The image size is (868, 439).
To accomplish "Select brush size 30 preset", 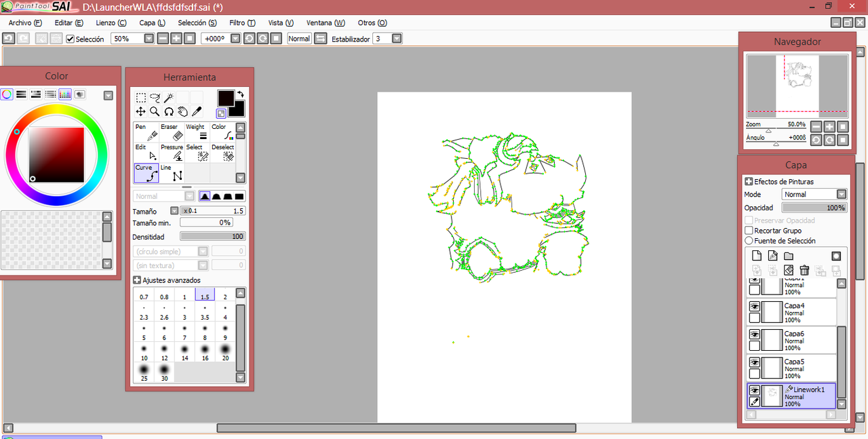I will [x=164, y=373].
